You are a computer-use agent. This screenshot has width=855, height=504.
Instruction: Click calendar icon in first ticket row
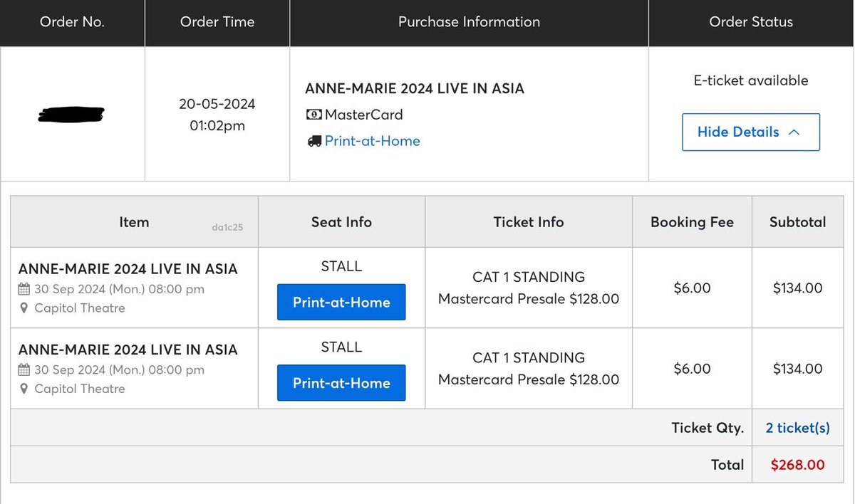[x=24, y=289]
